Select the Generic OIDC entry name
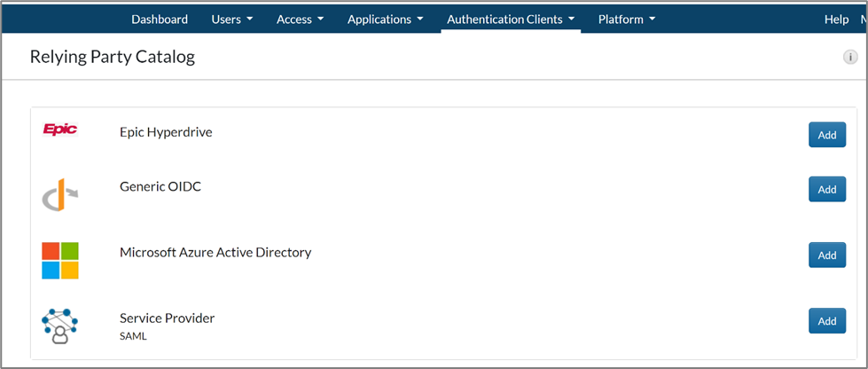Viewport: 868px width, 369px height. pos(160,186)
